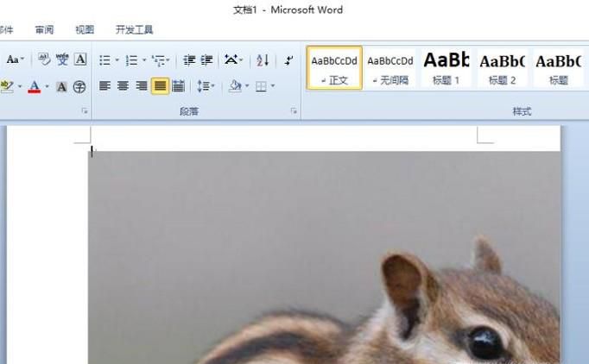Select the chipmunk picture in document
The height and width of the screenshot is (364, 589).
tap(324, 257)
